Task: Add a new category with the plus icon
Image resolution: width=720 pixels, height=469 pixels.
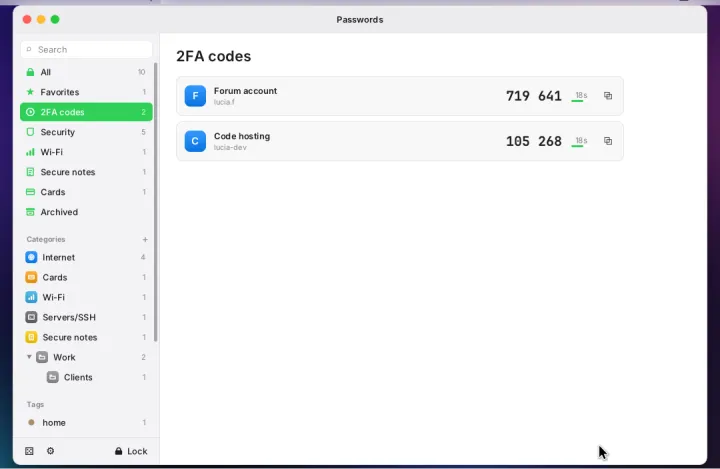Action: pos(145,239)
